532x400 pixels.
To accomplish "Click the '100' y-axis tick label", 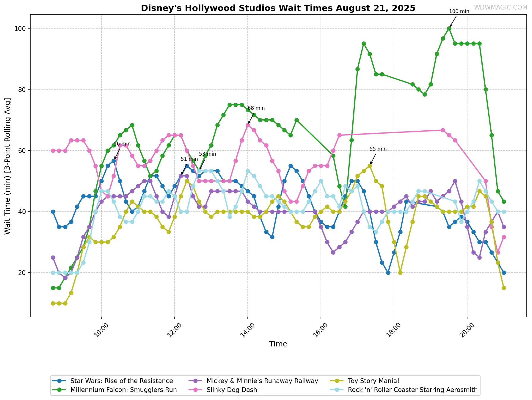I will tap(21, 29).
